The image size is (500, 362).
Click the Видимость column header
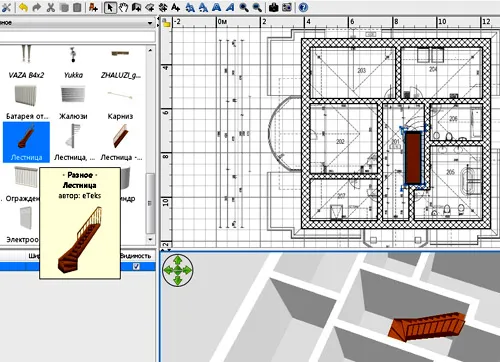[136, 256]
